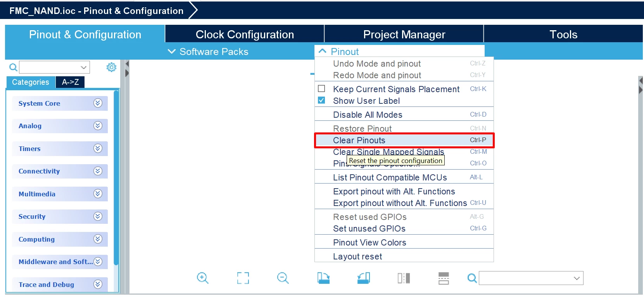
Task: Open the Software Packs dropdown
Action: point(208,52)
